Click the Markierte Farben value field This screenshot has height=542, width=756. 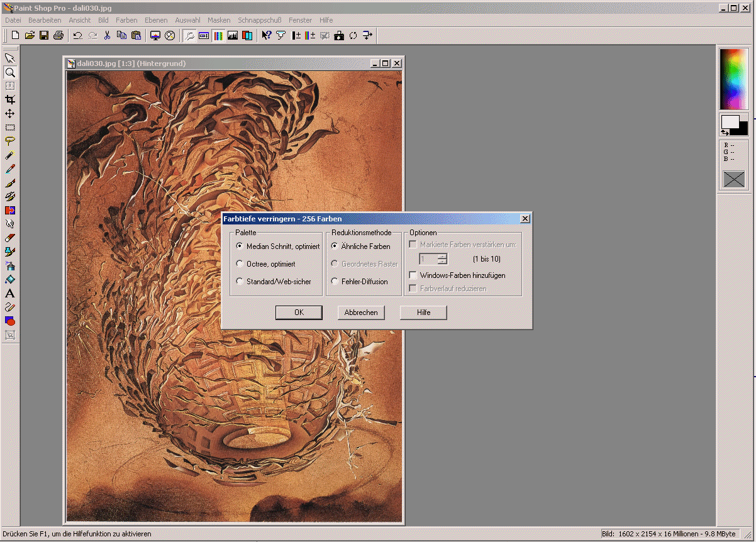(x=428, y=259)
